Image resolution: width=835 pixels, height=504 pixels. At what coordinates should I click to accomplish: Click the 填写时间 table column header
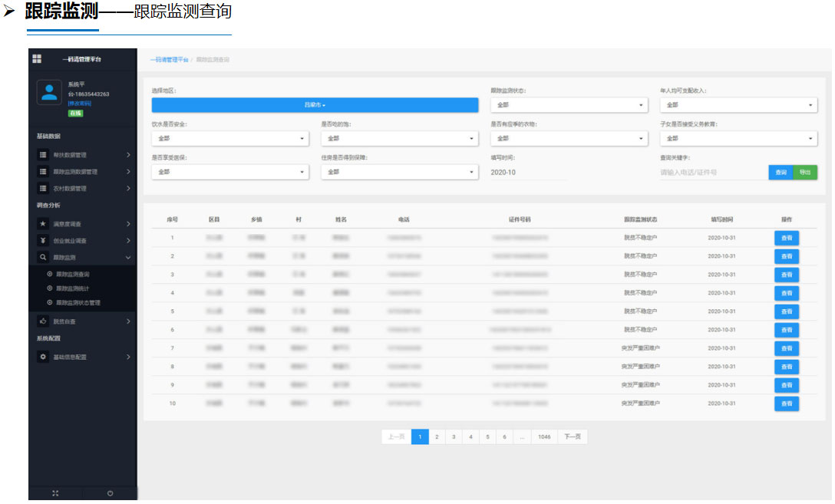(721, 219)
